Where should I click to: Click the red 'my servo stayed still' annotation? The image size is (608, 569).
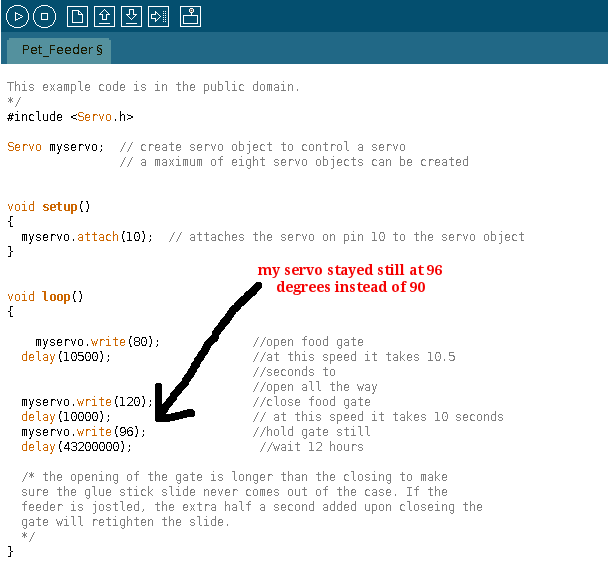(x=350, y=278)
